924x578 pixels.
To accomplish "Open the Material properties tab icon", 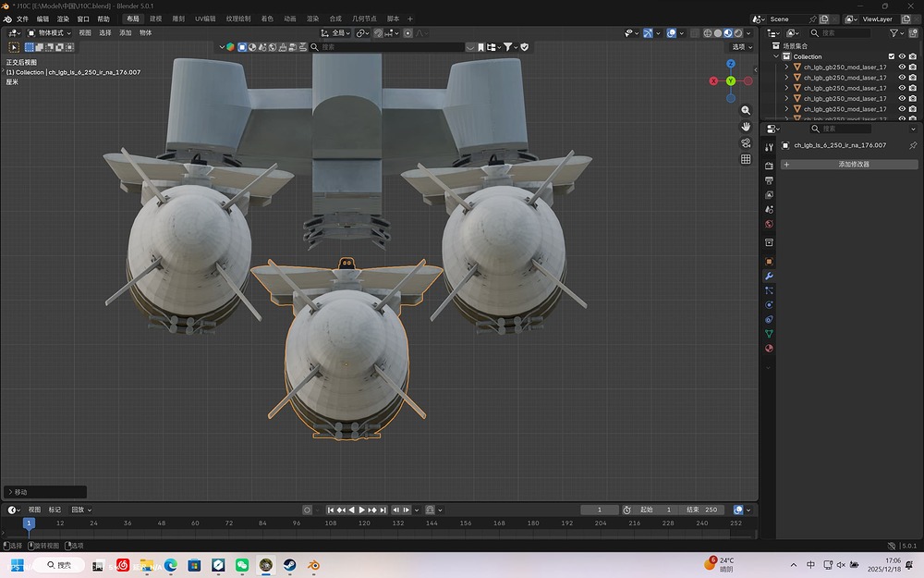I will click(769, 349).
